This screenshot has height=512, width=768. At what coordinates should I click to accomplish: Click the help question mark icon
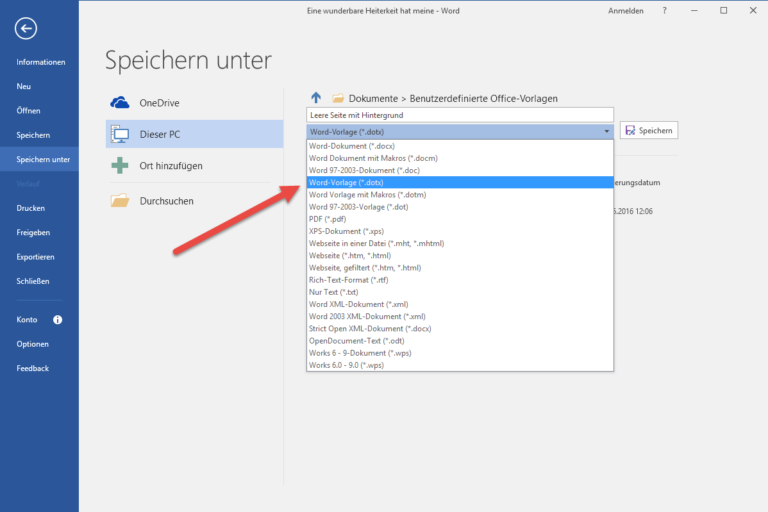(665, 10)
